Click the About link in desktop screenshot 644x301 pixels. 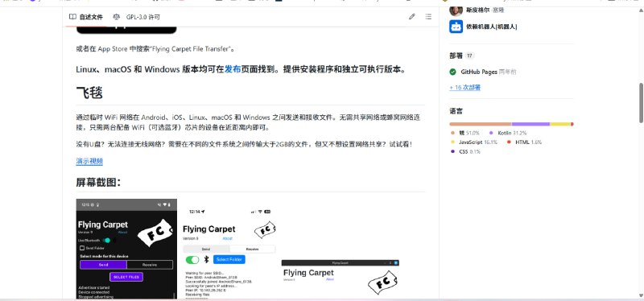pos(330,279)
